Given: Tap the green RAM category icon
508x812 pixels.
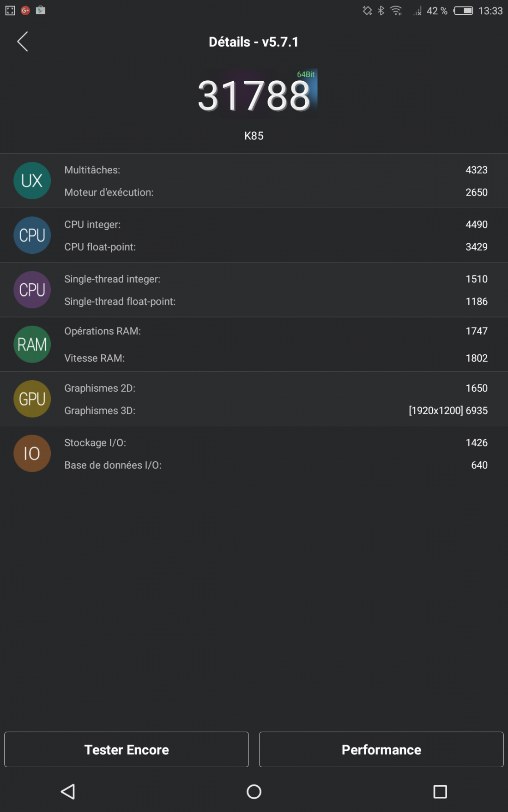Looking at the screenshot, I should click(32, 344).
